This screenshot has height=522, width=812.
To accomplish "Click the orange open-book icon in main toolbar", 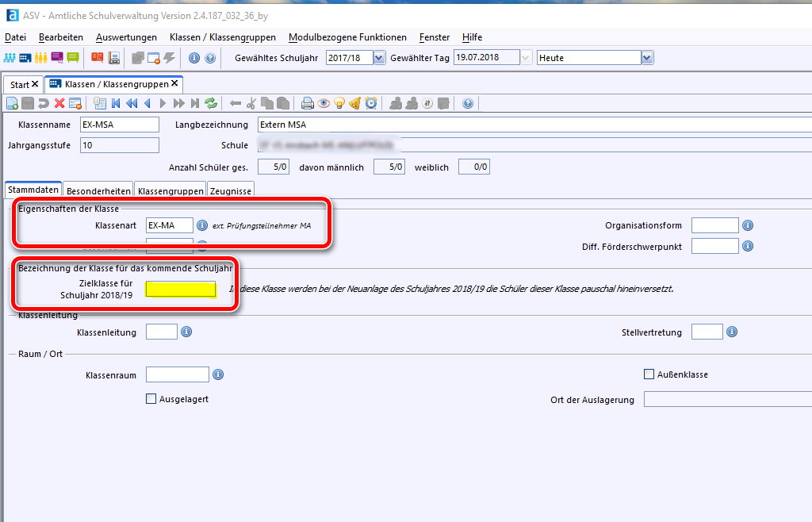I will pyautogui.click(x=98, y=57).
